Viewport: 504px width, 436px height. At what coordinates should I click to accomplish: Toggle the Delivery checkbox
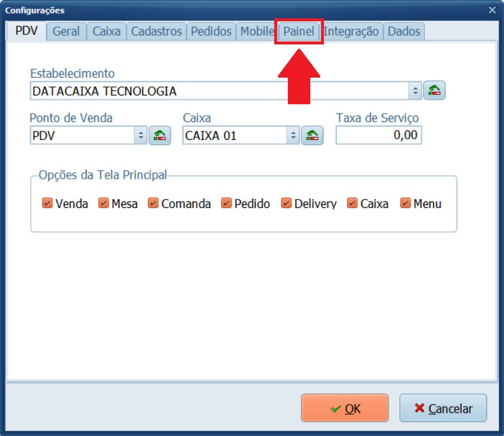point(287,203)
